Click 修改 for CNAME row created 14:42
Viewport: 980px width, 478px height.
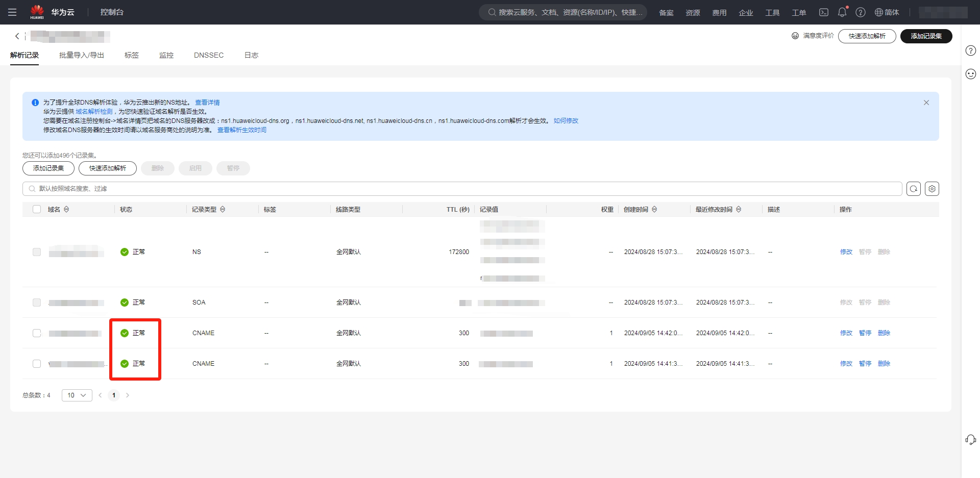pos(846,333)
